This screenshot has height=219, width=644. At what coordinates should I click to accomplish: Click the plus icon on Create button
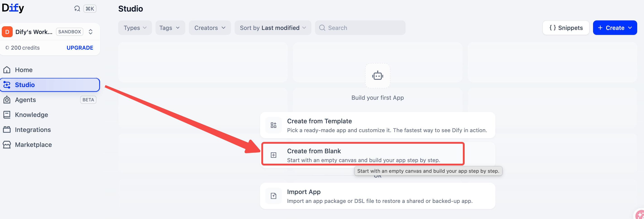[x=600, y=28]
